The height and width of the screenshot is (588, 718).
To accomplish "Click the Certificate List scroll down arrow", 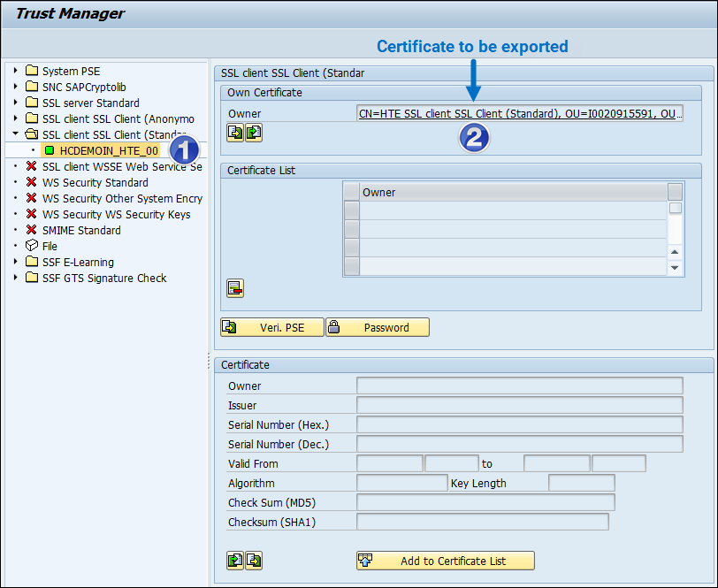I will (x=675, y=267).
